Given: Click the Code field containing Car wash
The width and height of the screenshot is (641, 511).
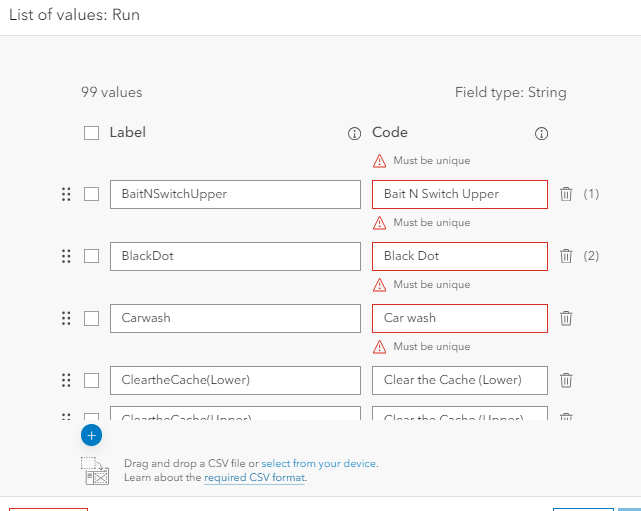Looking at the screenshot, I should click(x=460, y=318).
